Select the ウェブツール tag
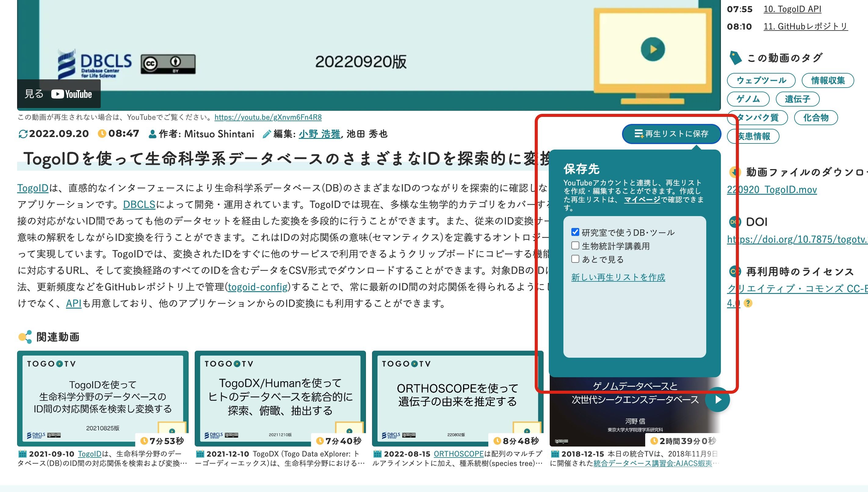This screenshot has height=492, width=868. click(x=761, y=81)
